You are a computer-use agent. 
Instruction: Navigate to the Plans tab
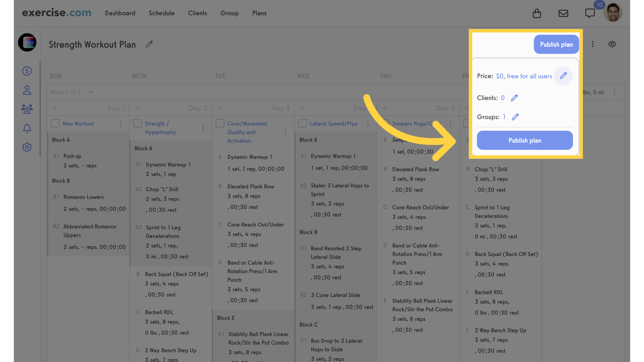click(x=259, y=12)
